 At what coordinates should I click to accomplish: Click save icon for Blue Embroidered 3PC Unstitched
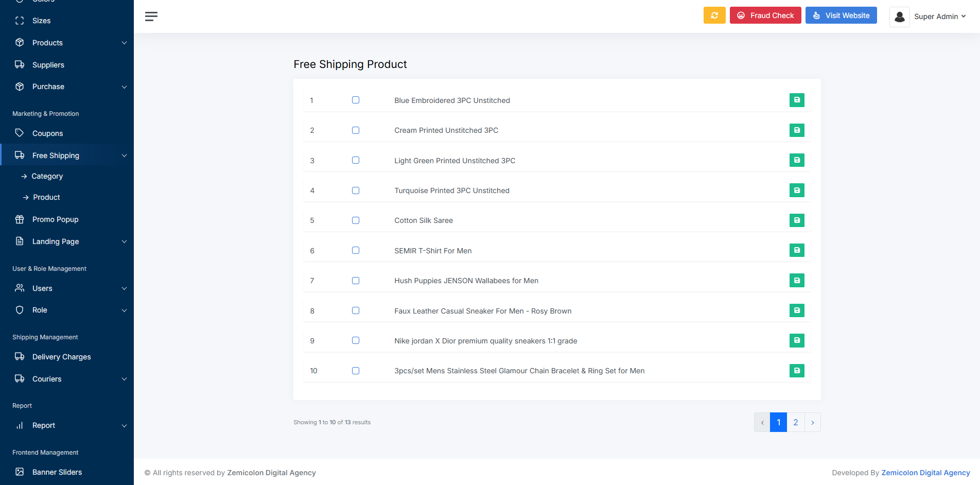point(796,100)
